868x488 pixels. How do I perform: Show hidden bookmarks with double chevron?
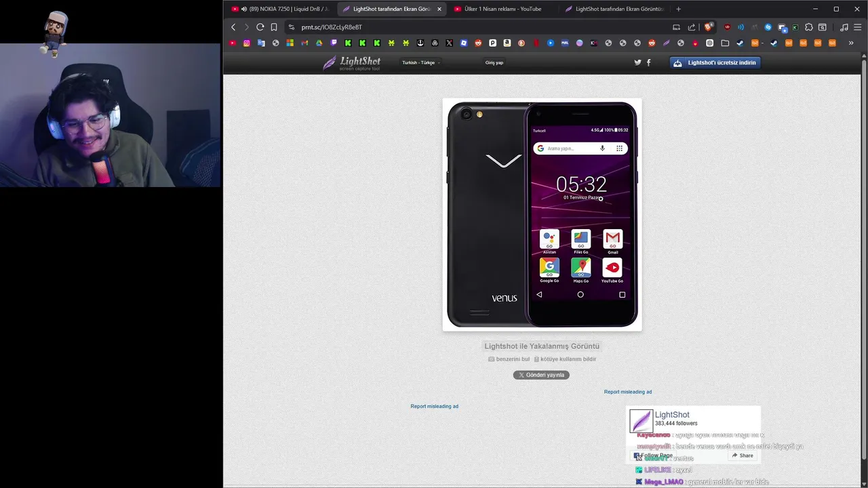(x=851, y=43)
